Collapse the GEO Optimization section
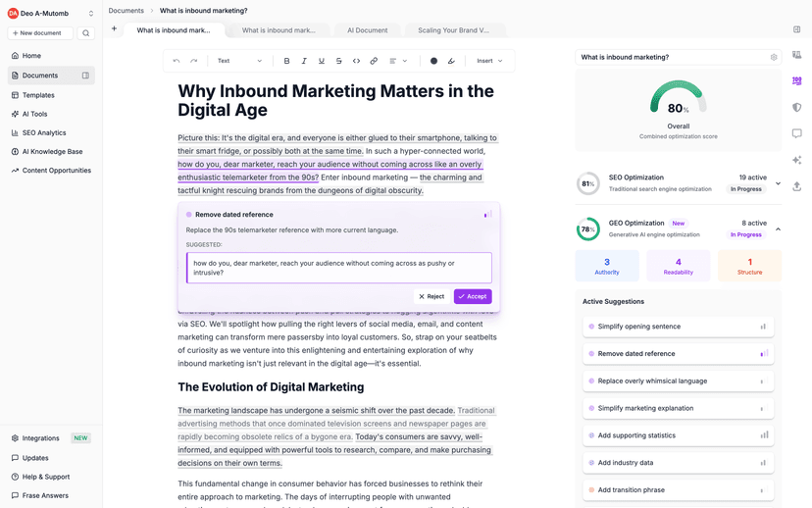812x508 pixels. (x=778, y=229)
